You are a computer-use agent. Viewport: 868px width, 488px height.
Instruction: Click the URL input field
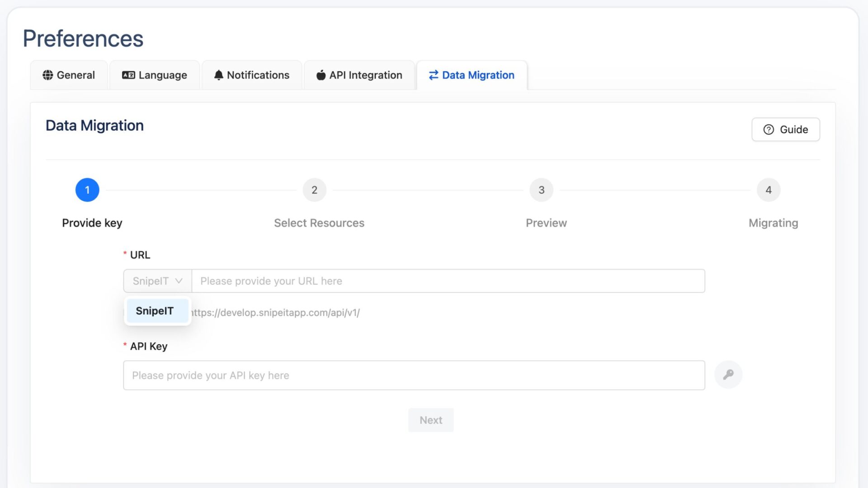tap(448, 281)
